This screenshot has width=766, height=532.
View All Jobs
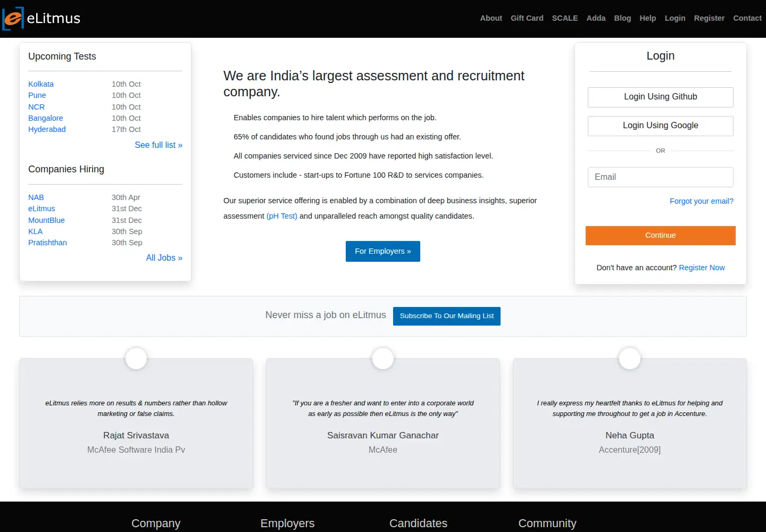click(x=164, y=257)
